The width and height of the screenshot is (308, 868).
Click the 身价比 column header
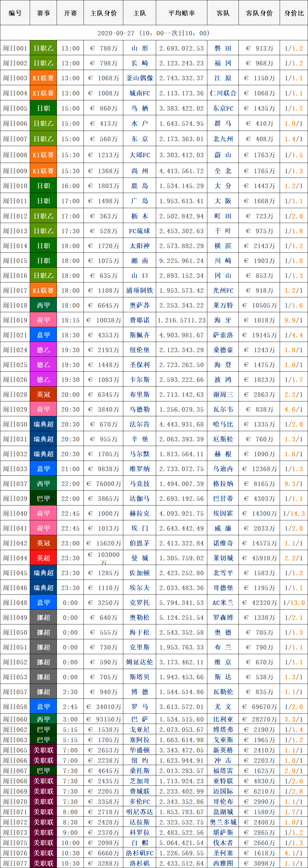point(294,13)
